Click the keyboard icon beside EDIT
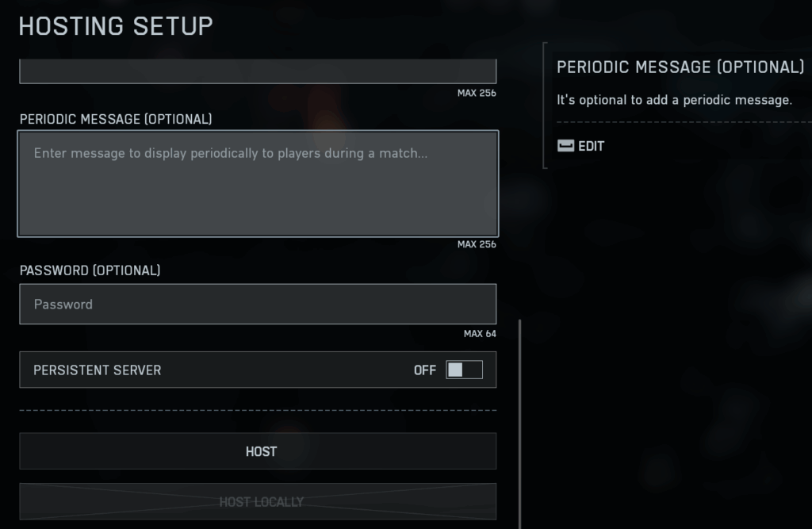 point(565,146)
